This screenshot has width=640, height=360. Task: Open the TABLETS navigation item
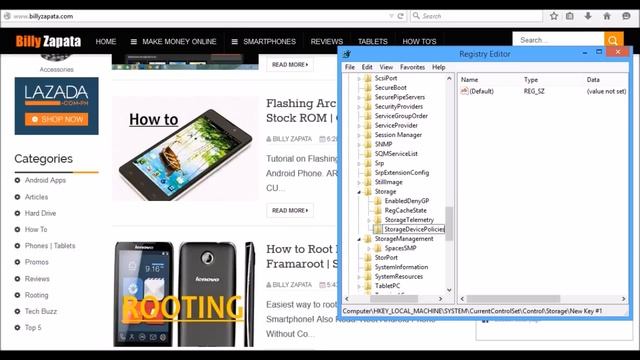(373, 41)
